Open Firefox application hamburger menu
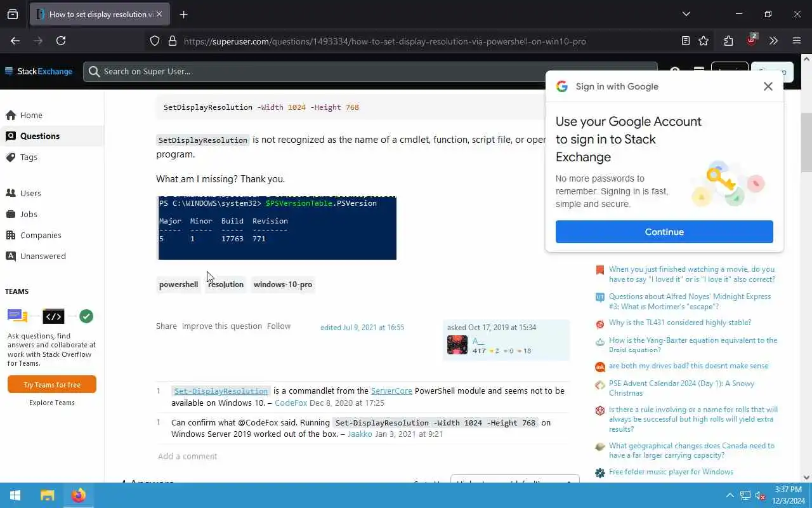This screenshot has width=812, height=508. point(797,41)
